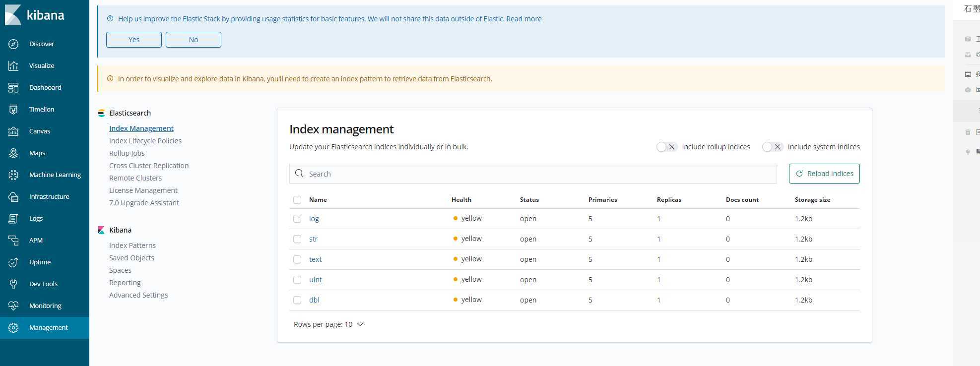This screenshot has width=980, height=366.
Task: Open Timelion icon in sidebar
Action: click(x=13, y=110)
